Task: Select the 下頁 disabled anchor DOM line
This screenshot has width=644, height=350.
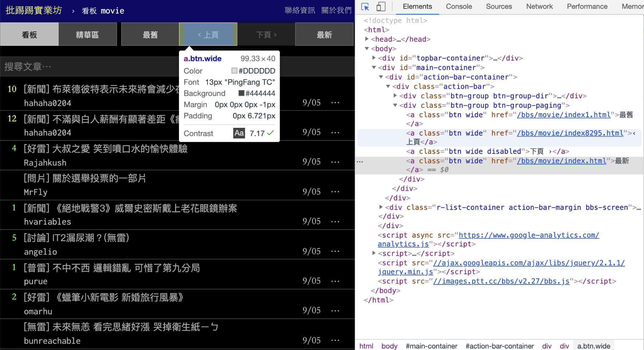Action: (488, 151)
